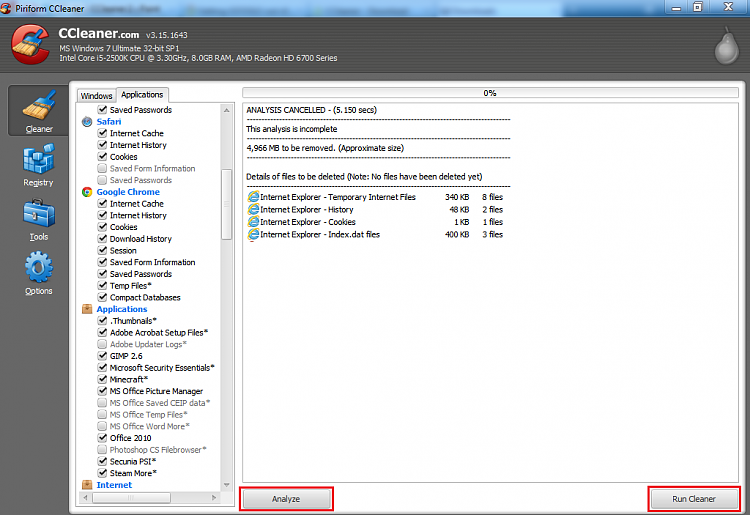Image resolution: width=750 pixels, height=515 pixels.
Task: Open the Options gear icon
Action: 39,267
